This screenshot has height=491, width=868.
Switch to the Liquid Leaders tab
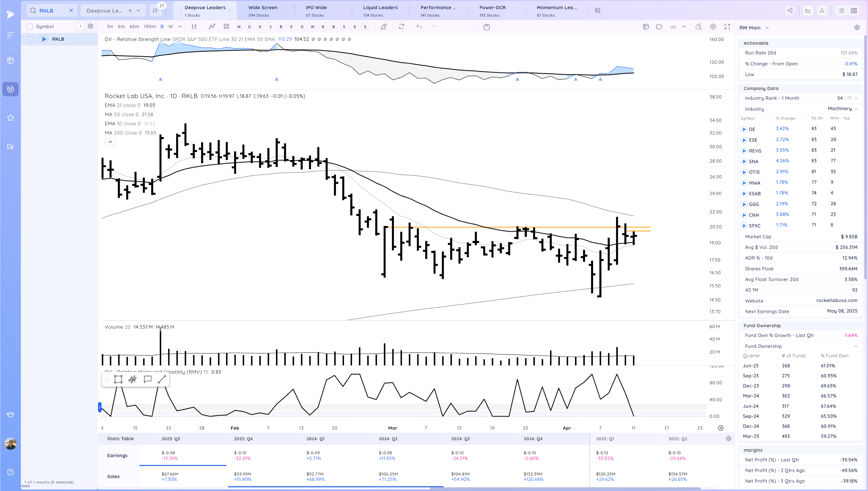[380, 10]
